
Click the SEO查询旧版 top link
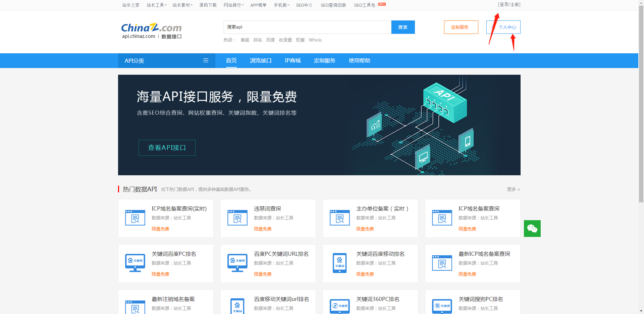point(333,5)
